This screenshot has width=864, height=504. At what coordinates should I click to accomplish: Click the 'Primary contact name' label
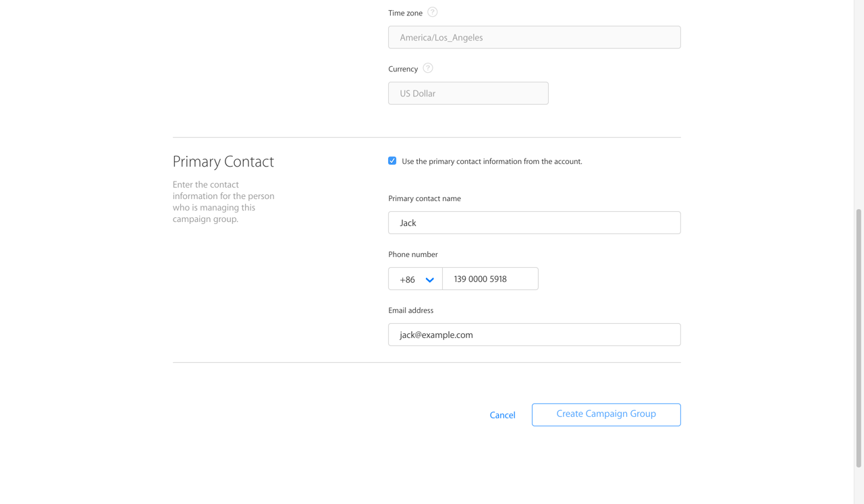[424, 198]
